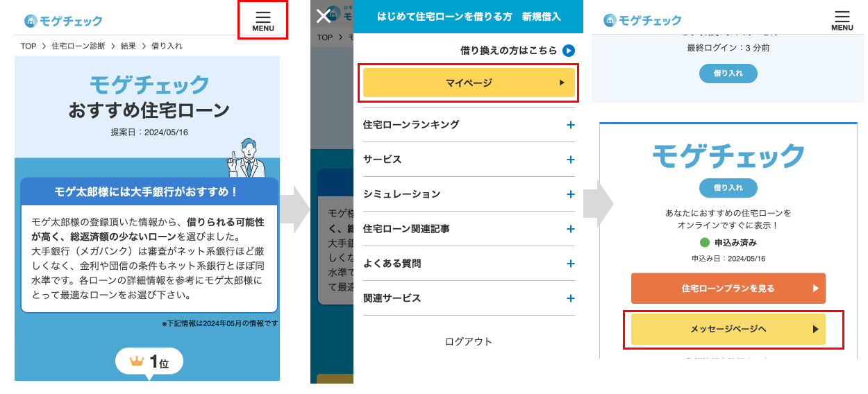Viewport: 868px width, 394px height.
Task: Click the モゲチェック logo in third screen
Action: click(642, 20)
